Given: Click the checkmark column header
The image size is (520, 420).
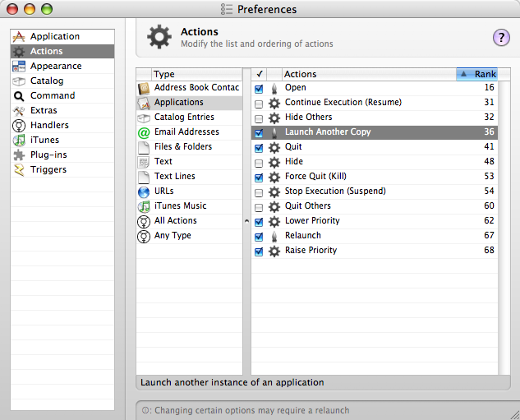Looking at the screenshot, I should pyautogui.click(x=260, y=74).
